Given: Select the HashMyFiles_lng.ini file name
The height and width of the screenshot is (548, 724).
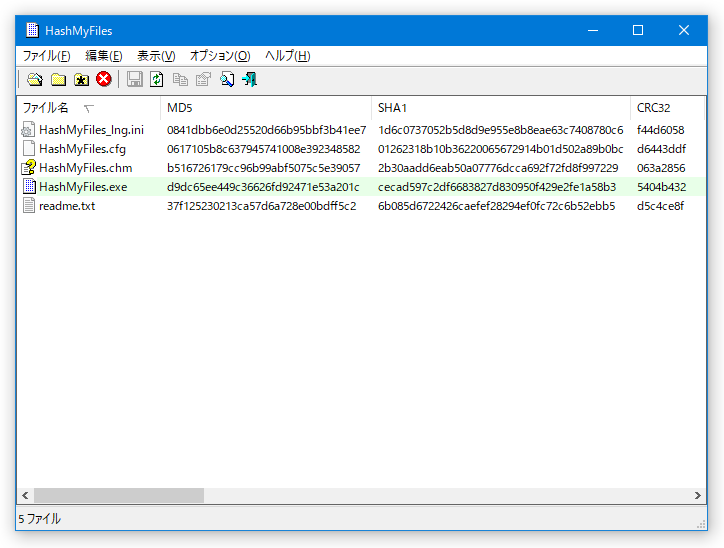Looking at the screenshot, I should point(91,130).
